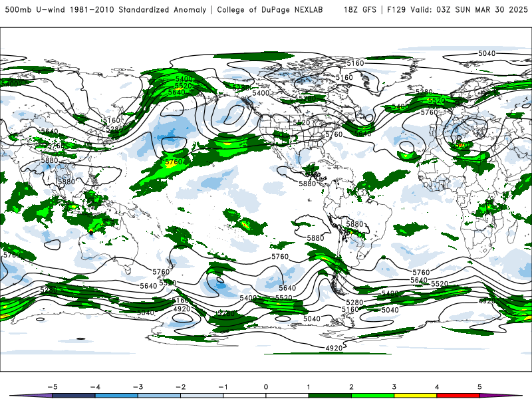
Task: Click the purple arrow at colorbar's right end
Action: pos(501,396)
